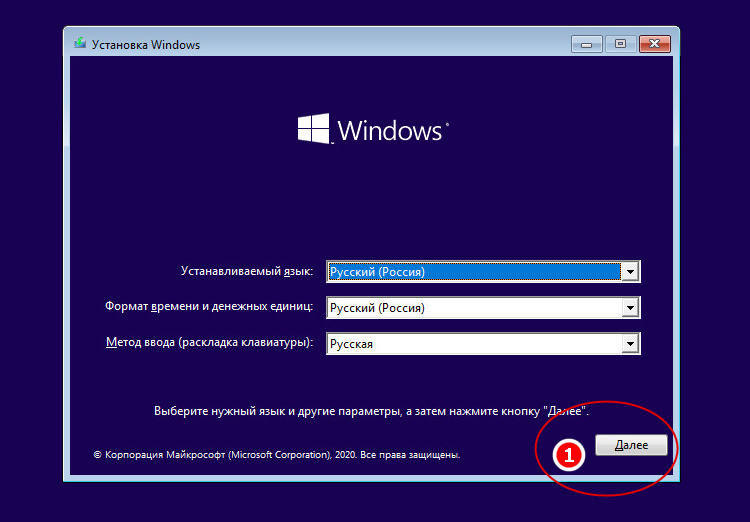Click the Установка Windows title text

(x=146, y=44)
